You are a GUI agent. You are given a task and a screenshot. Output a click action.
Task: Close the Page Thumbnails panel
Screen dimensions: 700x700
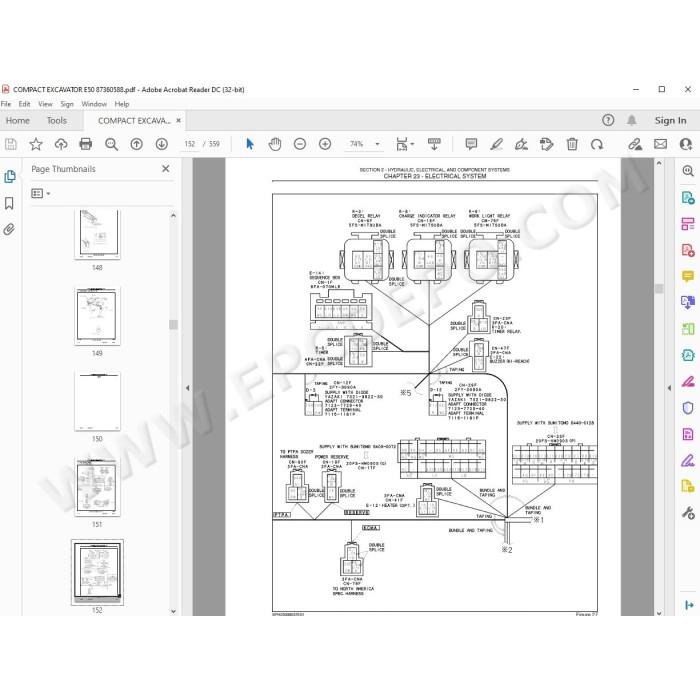click(x=166, y=169)
